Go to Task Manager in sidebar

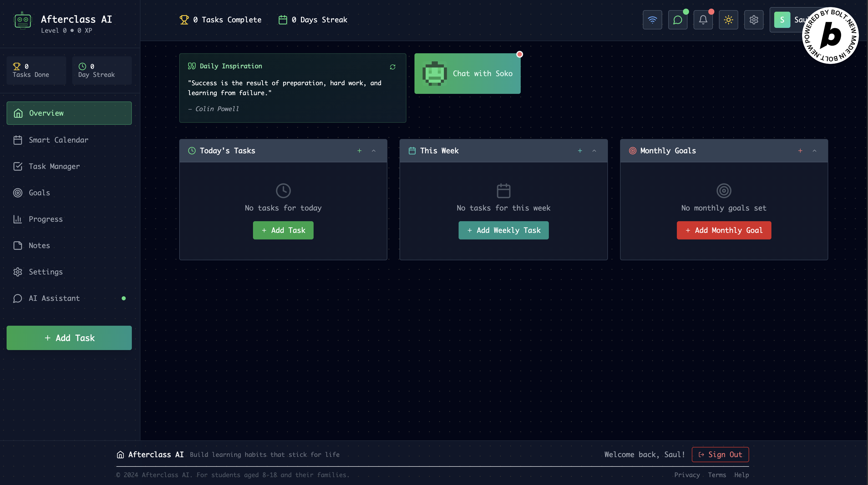pyautogui.click(x=54, y=166)
